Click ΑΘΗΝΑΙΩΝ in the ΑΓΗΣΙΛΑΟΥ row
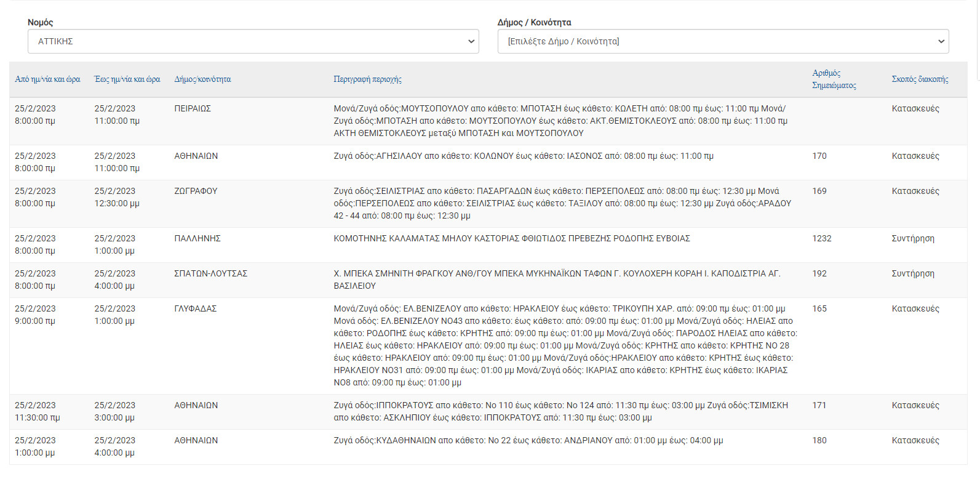This screenshot has width=980, height=487. (x=196, y=156)
